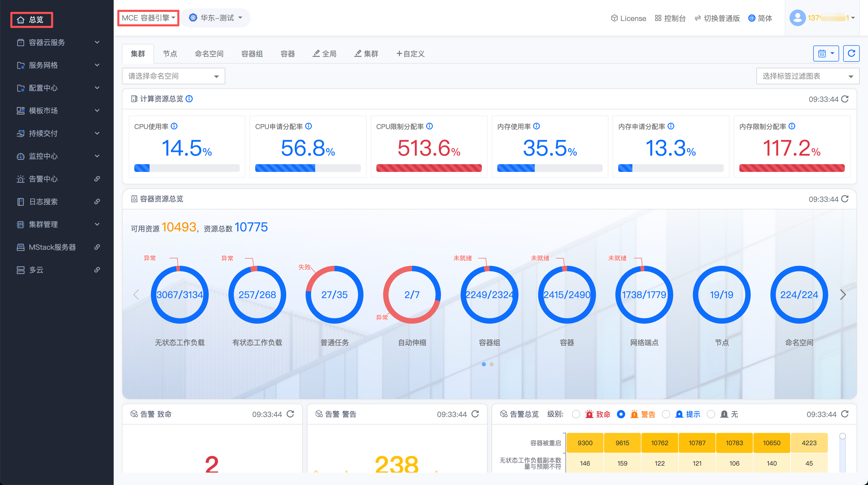868x485 pixels.
Task: Open the 请选择命名空间 dropdown
Action: [x=173, y=76]
